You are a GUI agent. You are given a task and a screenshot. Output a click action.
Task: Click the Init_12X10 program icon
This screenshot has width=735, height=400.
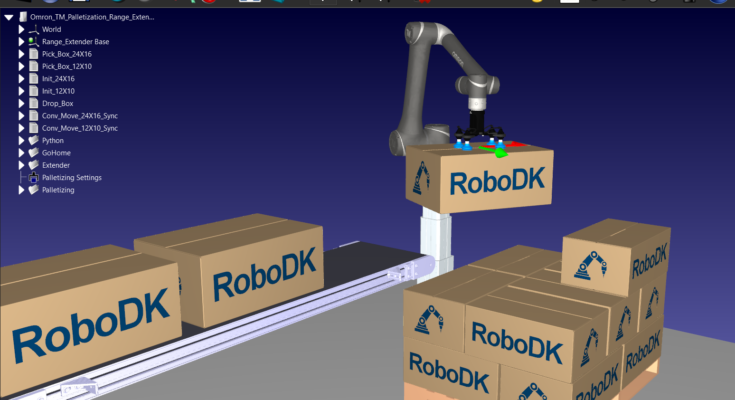tap(33, 91)
